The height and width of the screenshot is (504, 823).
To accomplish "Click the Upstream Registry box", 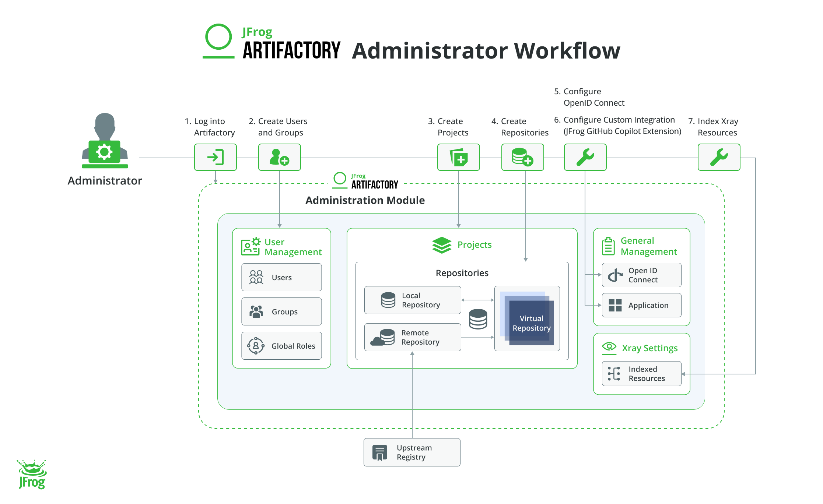I will pos(412,452).
